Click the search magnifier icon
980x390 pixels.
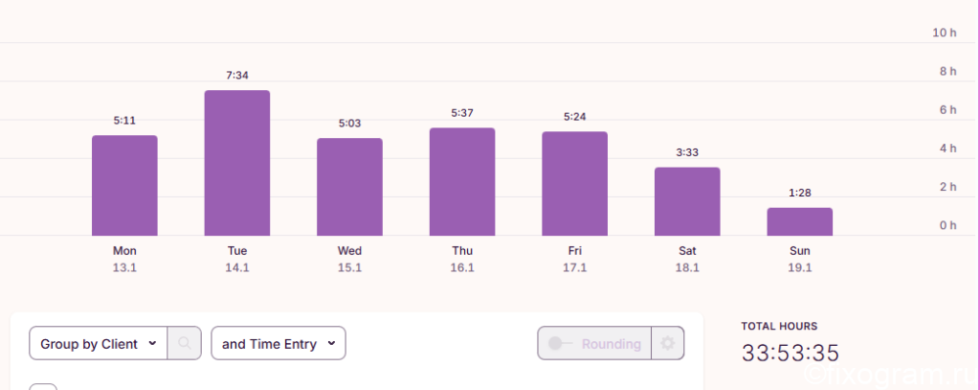pyautogui.click(x=185, y=343)
